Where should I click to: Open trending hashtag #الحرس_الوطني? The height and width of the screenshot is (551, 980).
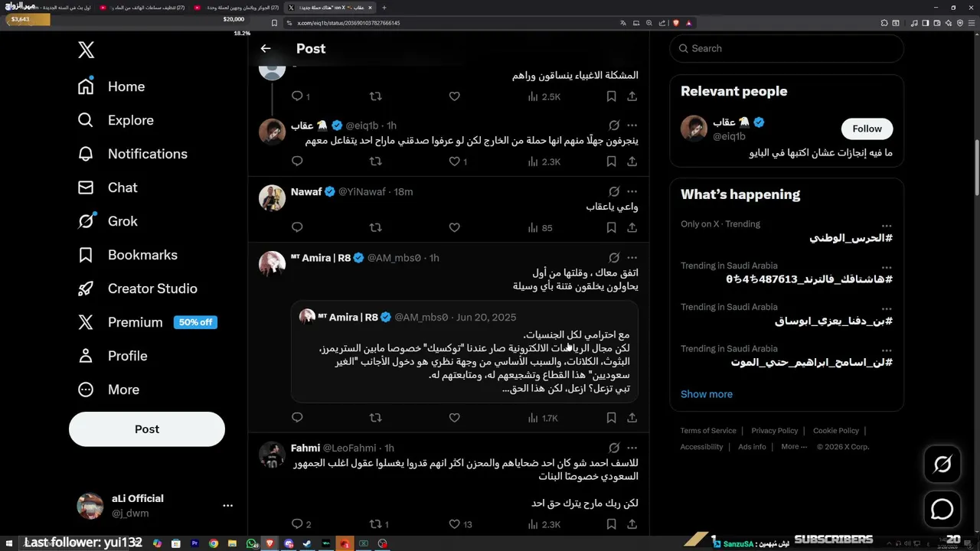pyautogui.click(x=851, y=238)
